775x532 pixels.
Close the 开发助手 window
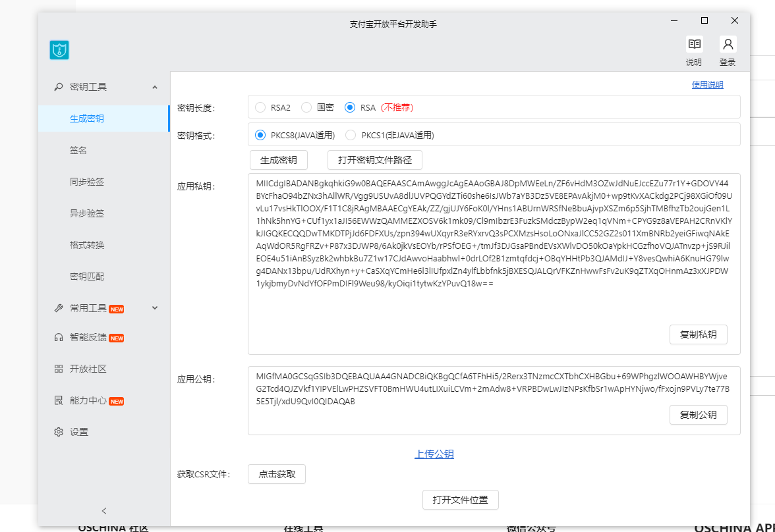[735, 21]
